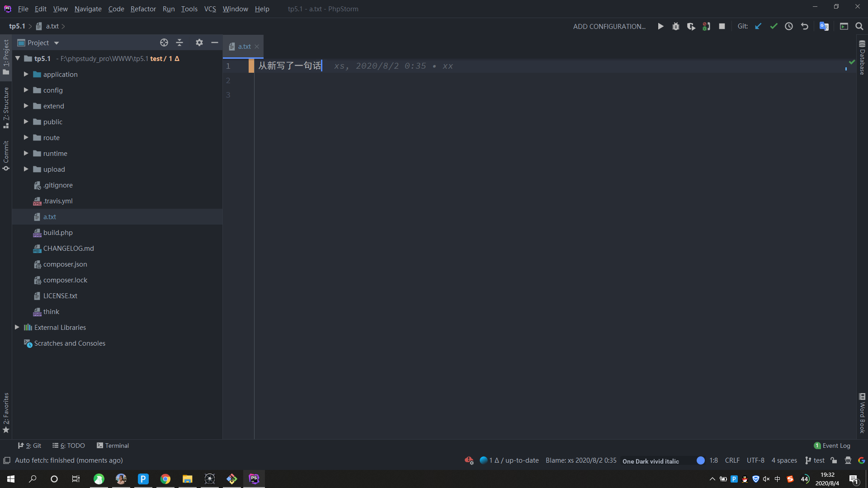Hide the Project panel with minus icon

(215, 42)
